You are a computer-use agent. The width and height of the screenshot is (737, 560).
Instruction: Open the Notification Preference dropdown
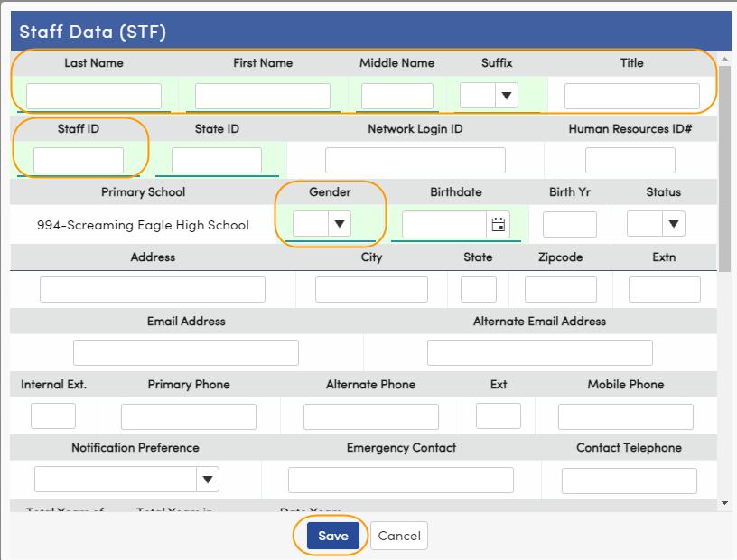(x=208, y=479)
